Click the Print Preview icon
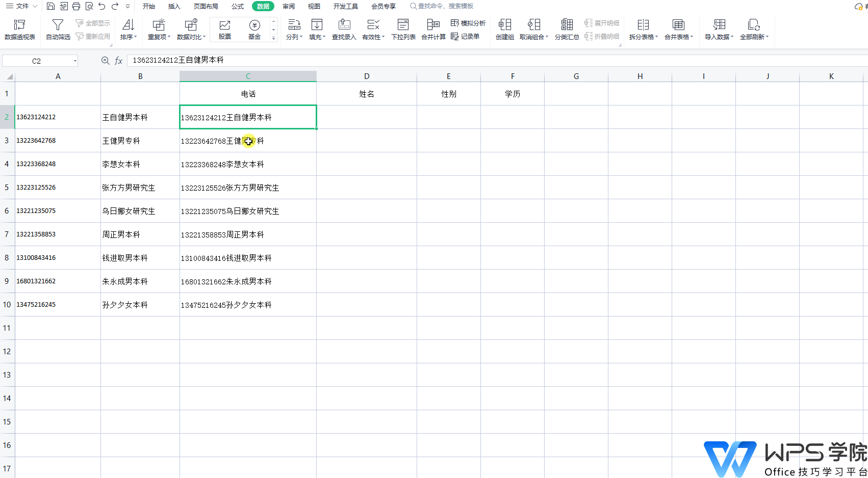The image size is (868, 478). click(89, 6)
